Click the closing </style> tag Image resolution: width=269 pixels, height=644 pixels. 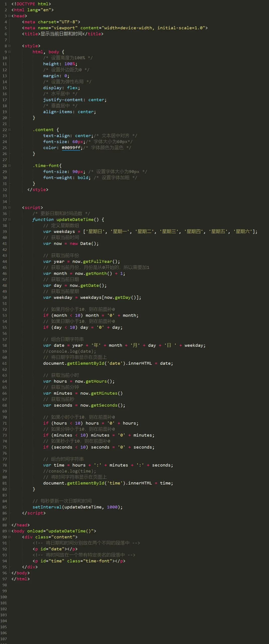[x=38, y=190]
